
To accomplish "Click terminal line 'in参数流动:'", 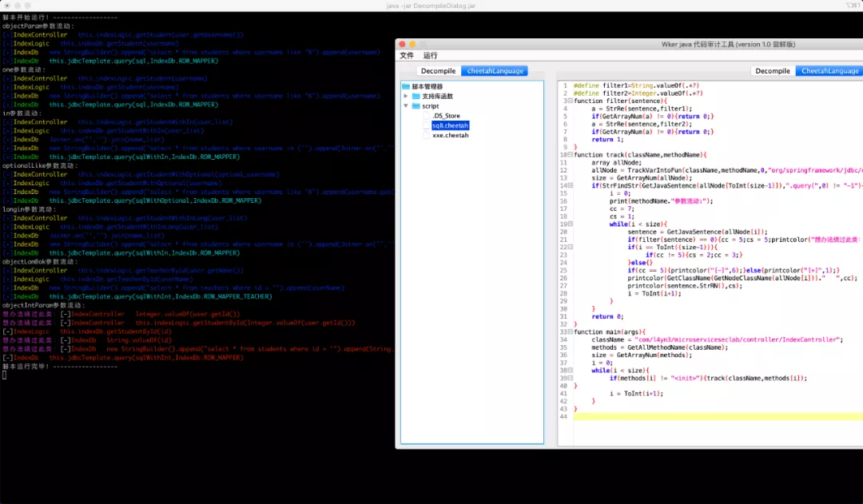I will [22, 113].
